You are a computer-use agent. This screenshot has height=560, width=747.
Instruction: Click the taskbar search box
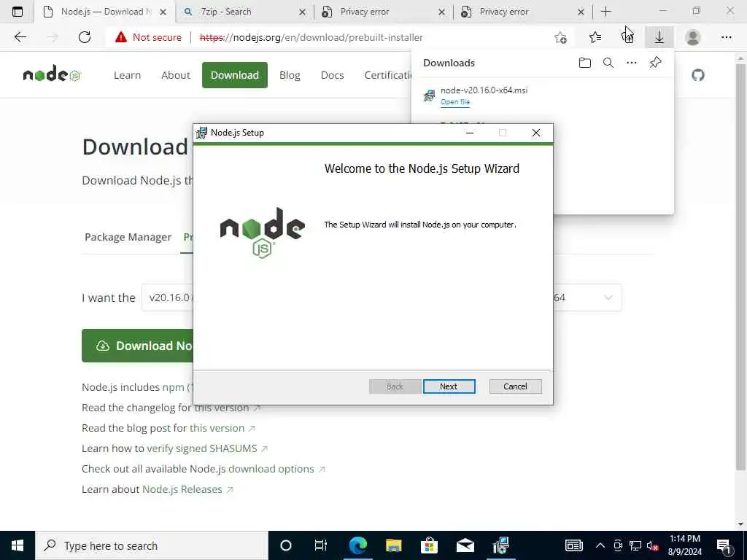(152, 545)
